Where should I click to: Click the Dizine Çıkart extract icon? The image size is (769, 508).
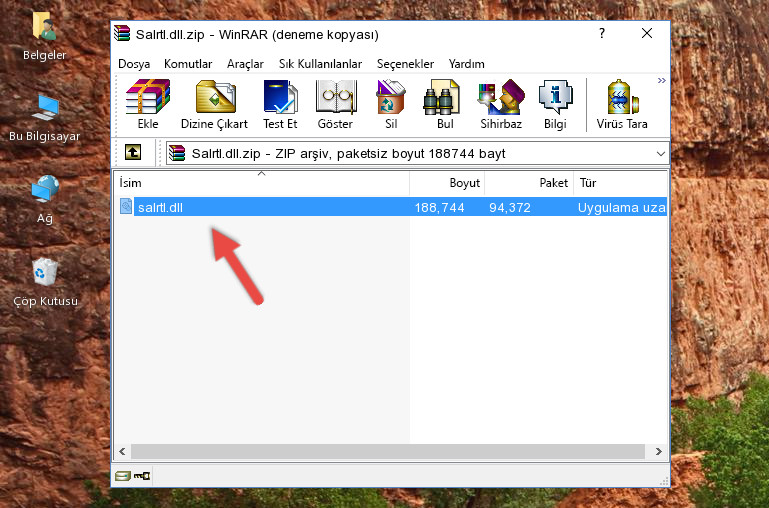[x=214, y=104]
